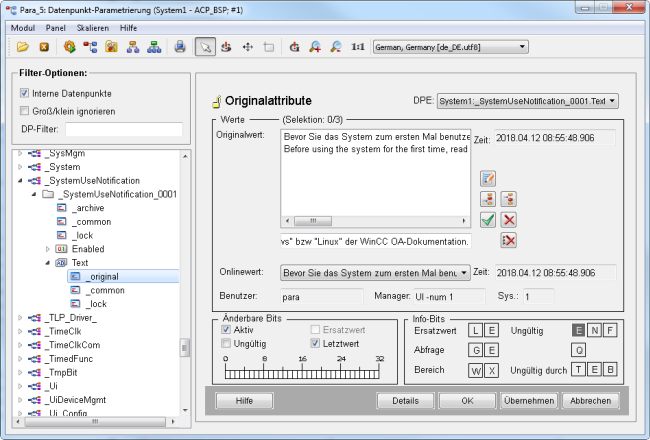This screenshot has width=650, height=440.
Task: Collapse the _SystemUseNotification_0001 folder node
Action: pos(34,194)
